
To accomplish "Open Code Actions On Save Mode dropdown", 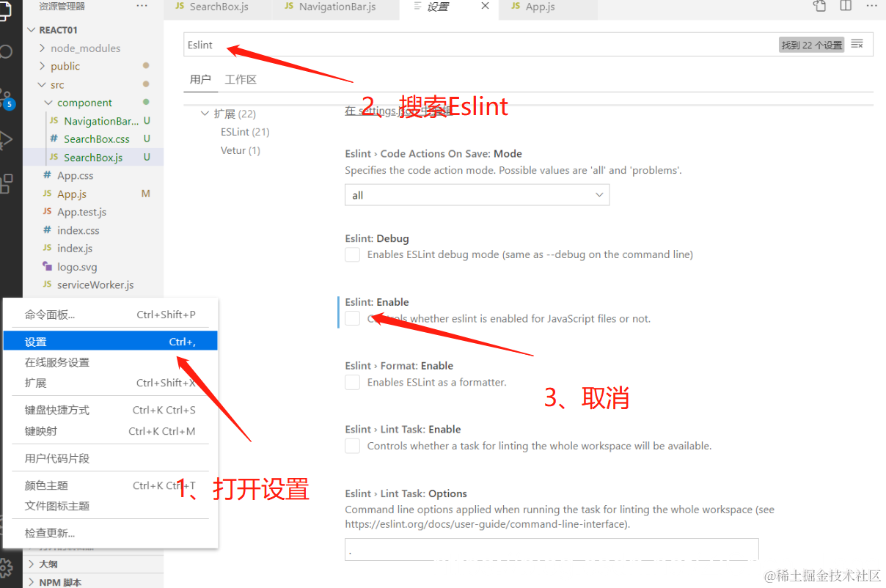I will [477, 195].
